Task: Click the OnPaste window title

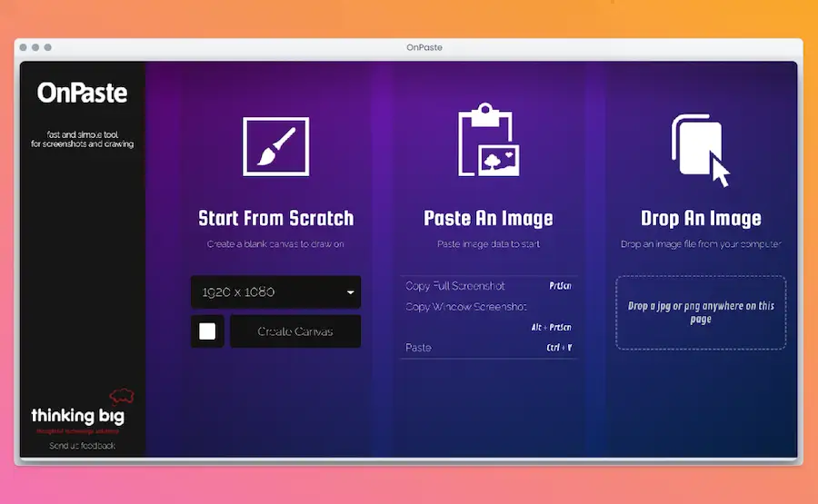Action: point(424,47)
